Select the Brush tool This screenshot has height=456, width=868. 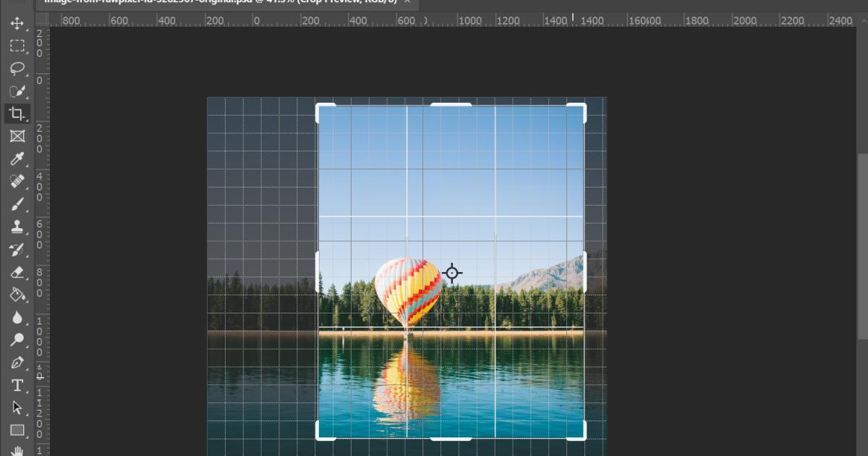(x=17, y=204)
